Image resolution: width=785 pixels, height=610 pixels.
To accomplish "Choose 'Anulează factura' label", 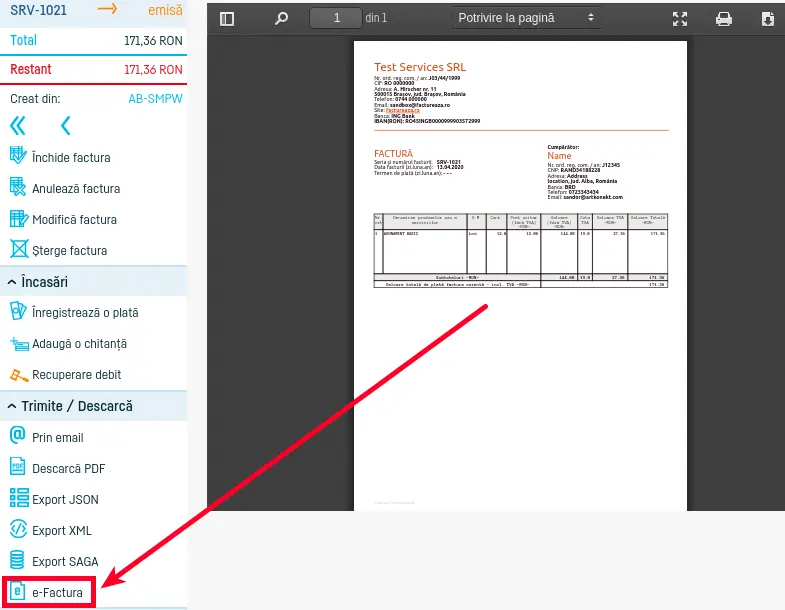I will [76, 189].
